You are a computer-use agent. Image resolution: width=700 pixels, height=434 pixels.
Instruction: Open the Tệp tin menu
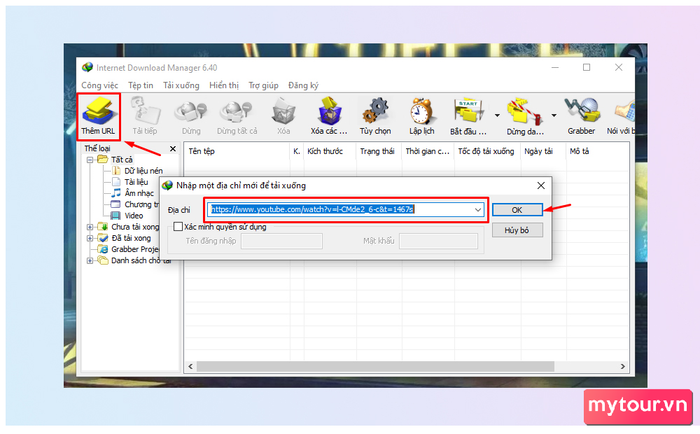click(141, 85)
